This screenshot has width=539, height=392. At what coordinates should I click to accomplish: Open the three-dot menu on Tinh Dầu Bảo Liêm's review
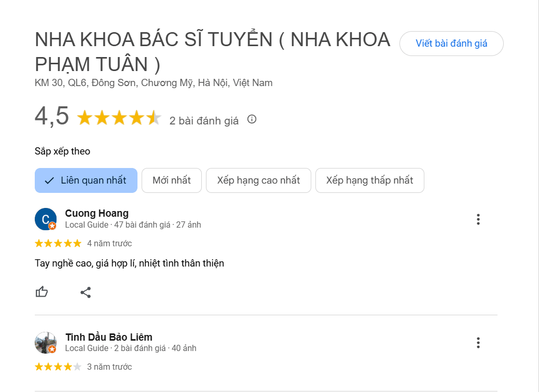(478, 343)
